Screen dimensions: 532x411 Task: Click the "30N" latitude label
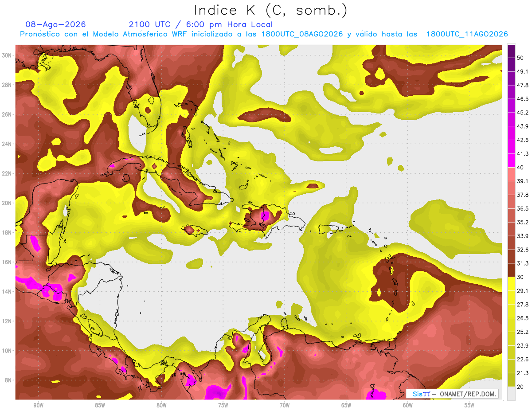coord(7,55)
